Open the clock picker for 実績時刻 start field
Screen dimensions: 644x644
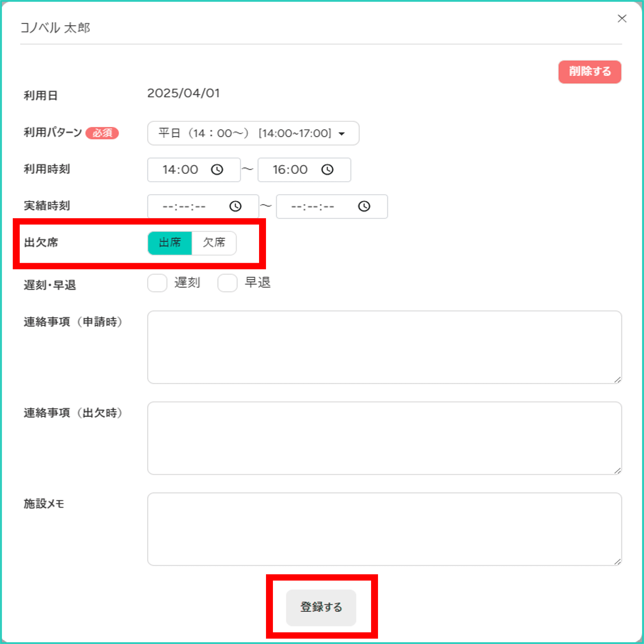coord(236,206)
